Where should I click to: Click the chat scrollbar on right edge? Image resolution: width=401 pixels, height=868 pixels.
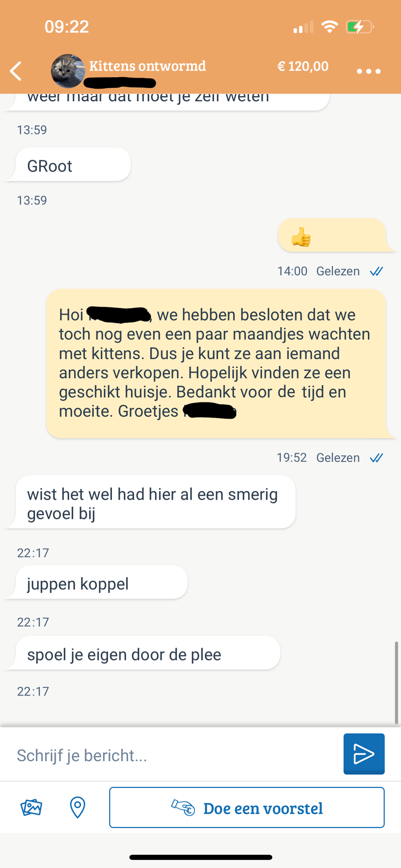click(397, 683)
